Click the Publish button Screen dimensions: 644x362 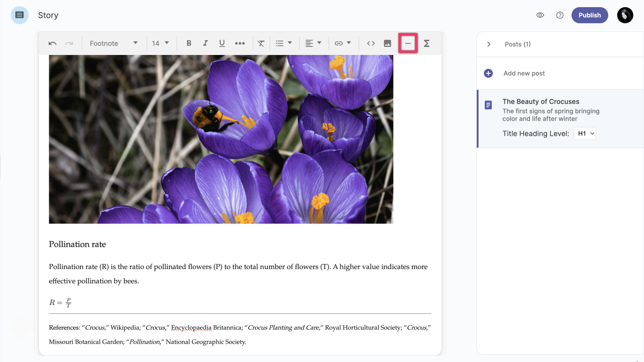pos(589,15)
